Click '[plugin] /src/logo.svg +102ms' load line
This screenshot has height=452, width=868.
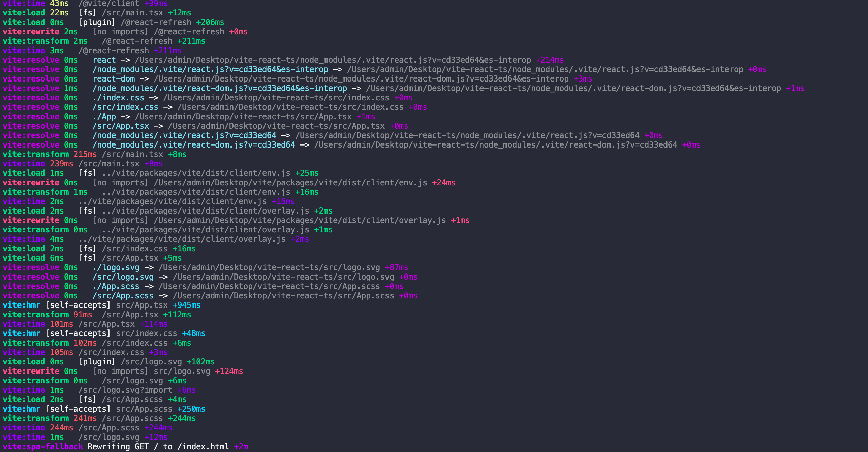pyautogui.click(x=147, y=362)
